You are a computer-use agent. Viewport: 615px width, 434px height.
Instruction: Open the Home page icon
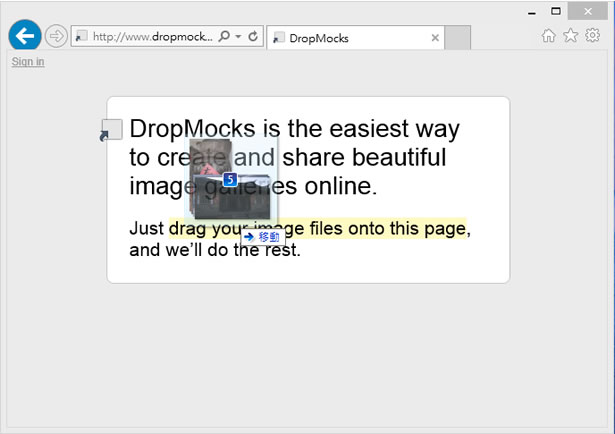[548, 36]
